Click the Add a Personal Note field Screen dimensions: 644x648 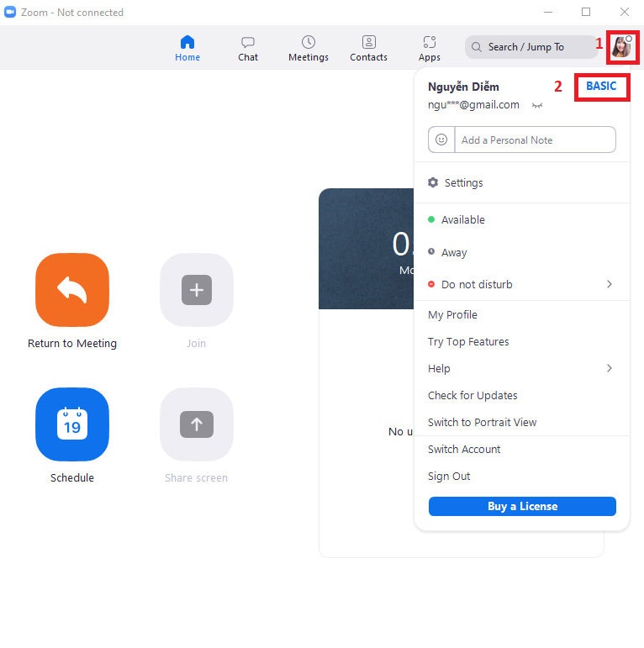pos(535,140)
